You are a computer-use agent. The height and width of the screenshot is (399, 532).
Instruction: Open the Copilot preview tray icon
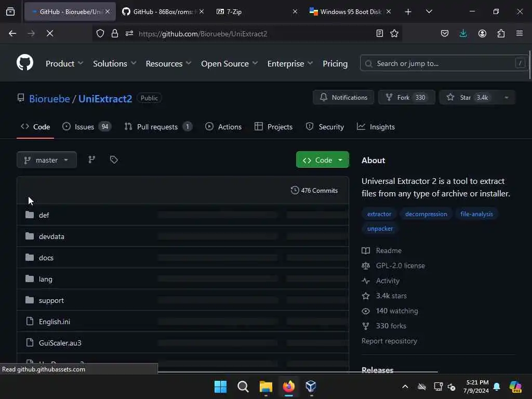tap(515, 387)
